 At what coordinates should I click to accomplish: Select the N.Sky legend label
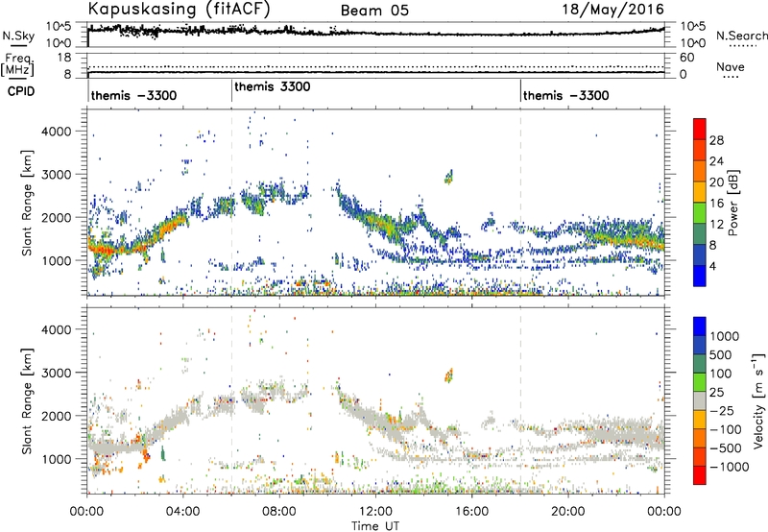(18, 36)
